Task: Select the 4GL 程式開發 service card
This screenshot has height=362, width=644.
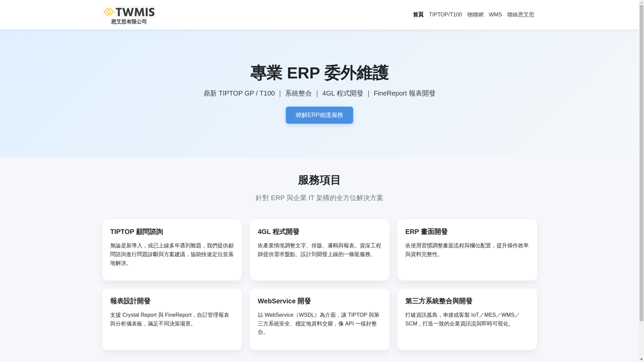Action: [319, 250]
